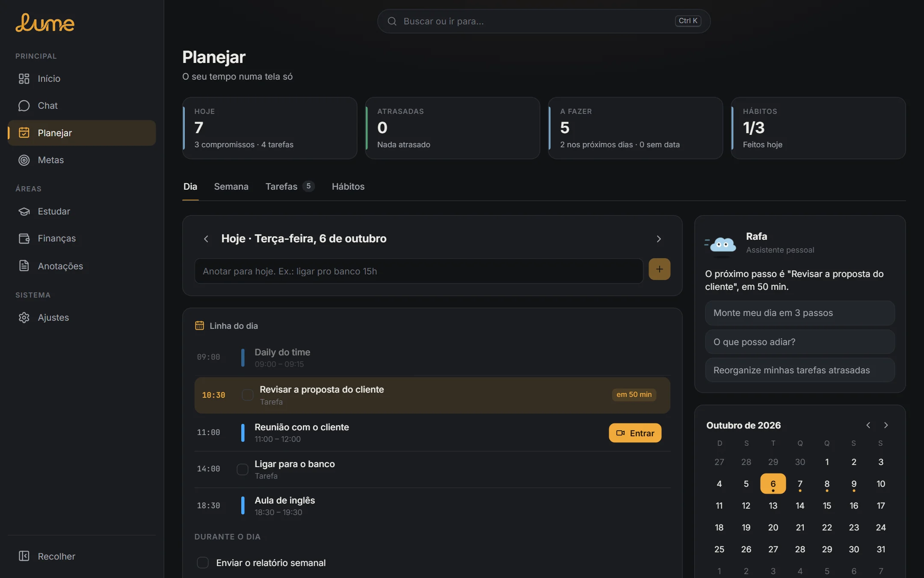Image resolution: width=924 pixels, height=578 pixels.
Task: Open the Daily do time event
Action: [x=432, y=358]
